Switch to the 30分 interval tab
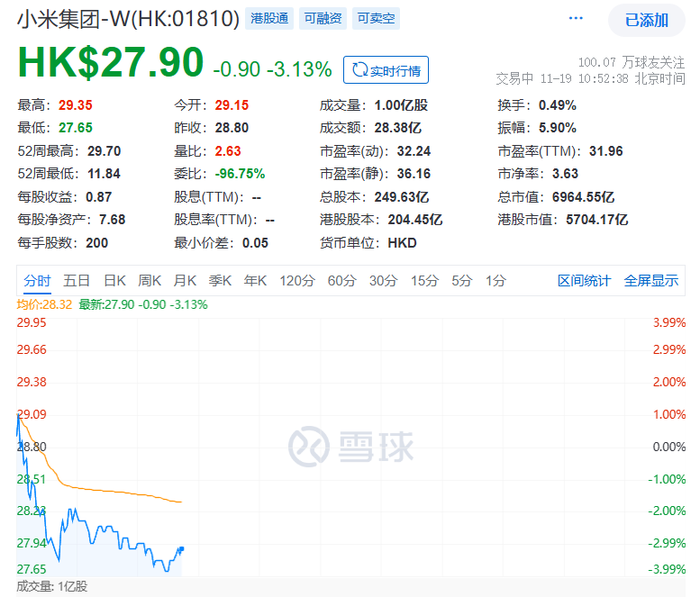Image resolution: width=700 pixels, height=597 pixels. pyautogui.click(x=383, y=281)
